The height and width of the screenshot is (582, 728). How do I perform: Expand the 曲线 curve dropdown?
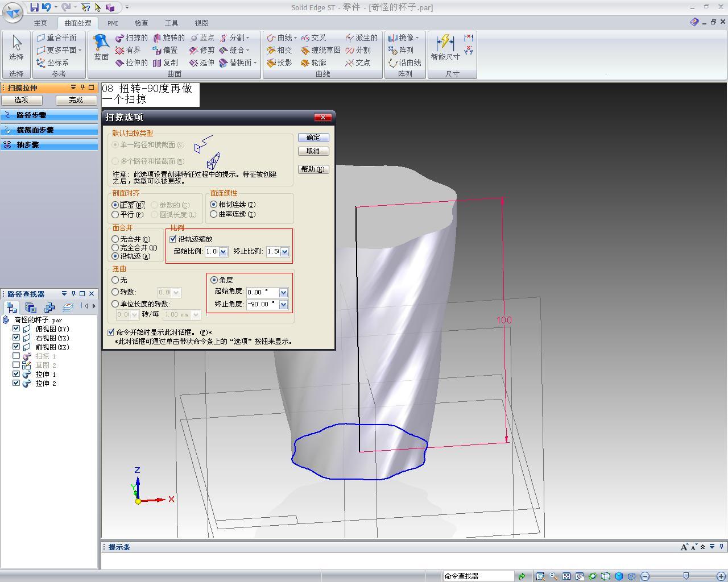[295, 38]
